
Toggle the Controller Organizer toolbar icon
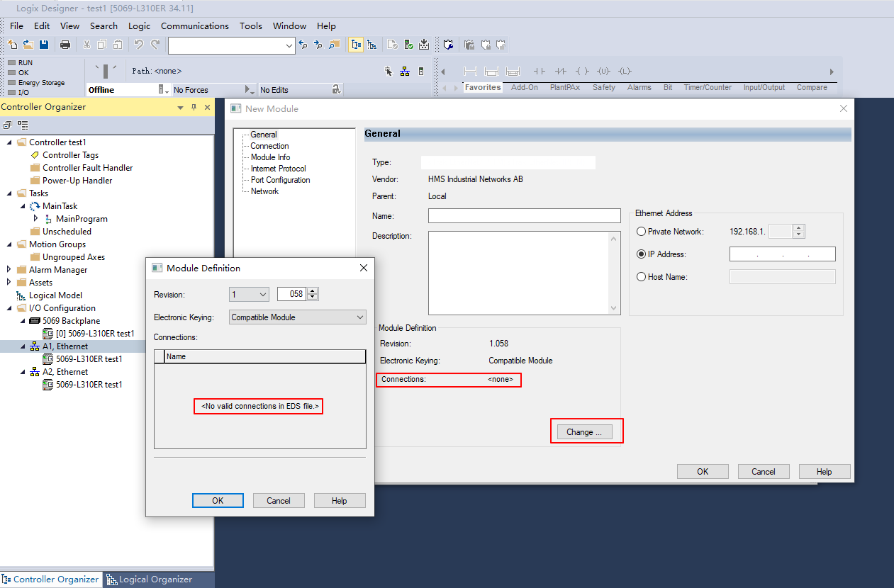(x=356, y=45)
